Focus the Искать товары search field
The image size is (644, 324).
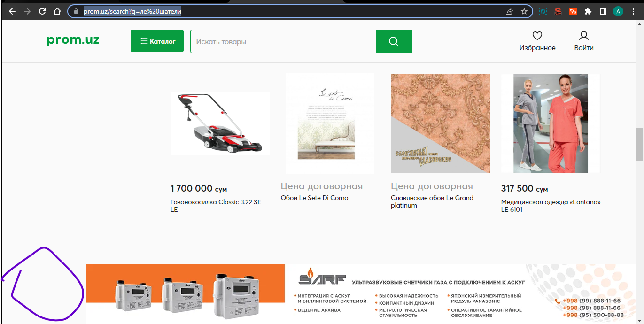point(283,41)
